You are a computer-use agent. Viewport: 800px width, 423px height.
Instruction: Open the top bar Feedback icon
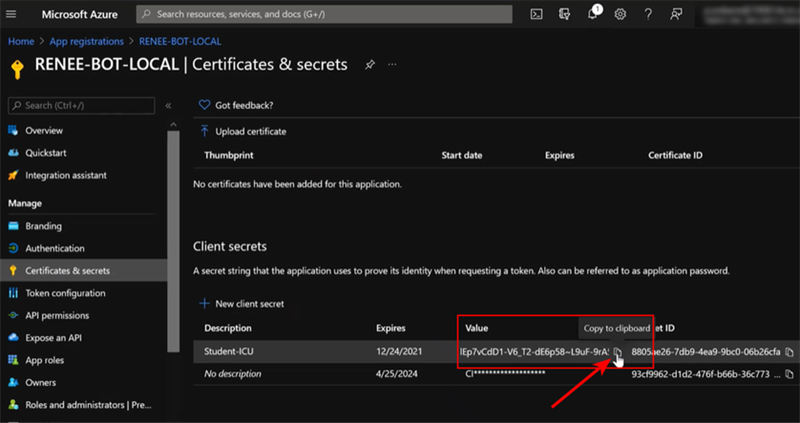point(676,14)
